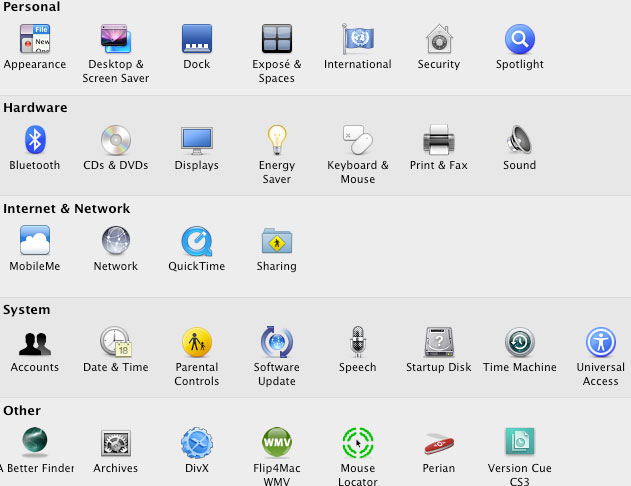Open A Better Finder preference pane
This screenshot has width=631, height=486.
[35, 442]
